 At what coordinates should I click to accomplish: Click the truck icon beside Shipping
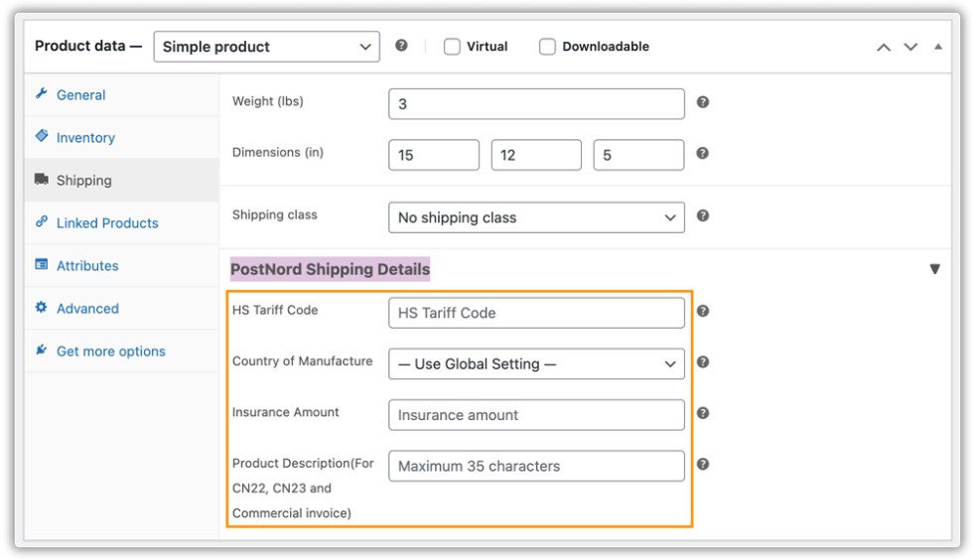click(42, 179)
